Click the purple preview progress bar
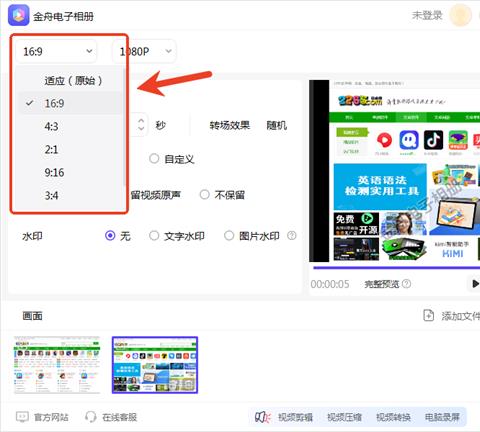 click(397, 268)
